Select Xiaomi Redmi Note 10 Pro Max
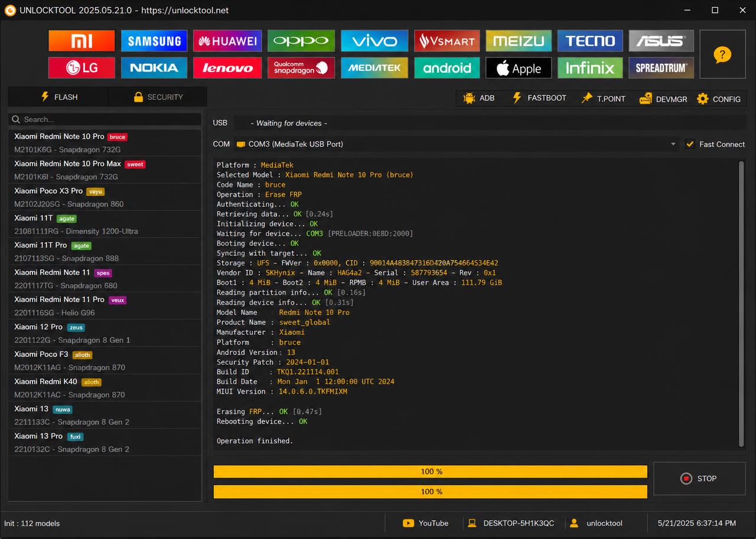Screen dimensions: 756x539 click(x=105, y=170)
